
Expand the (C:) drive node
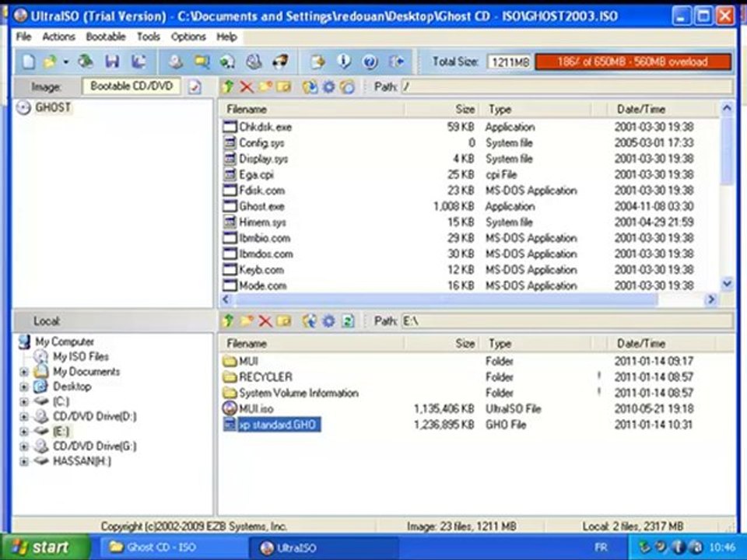[24, 401]
